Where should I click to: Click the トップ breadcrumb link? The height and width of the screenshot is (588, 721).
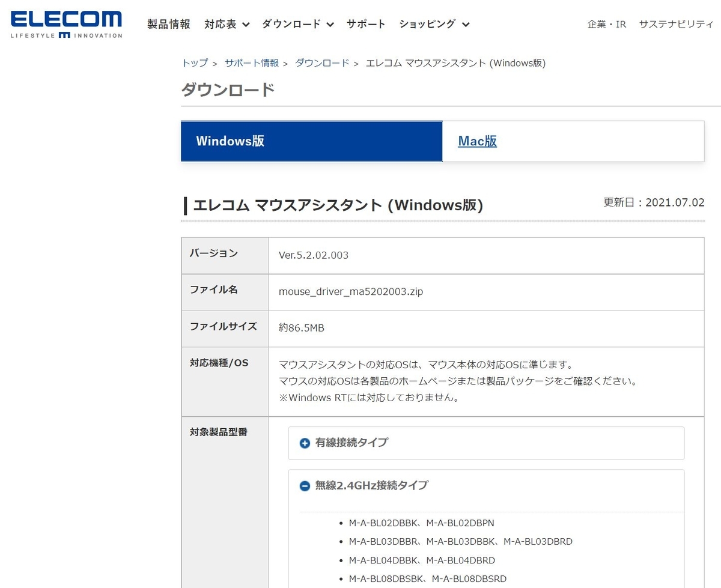click(193, 62)
